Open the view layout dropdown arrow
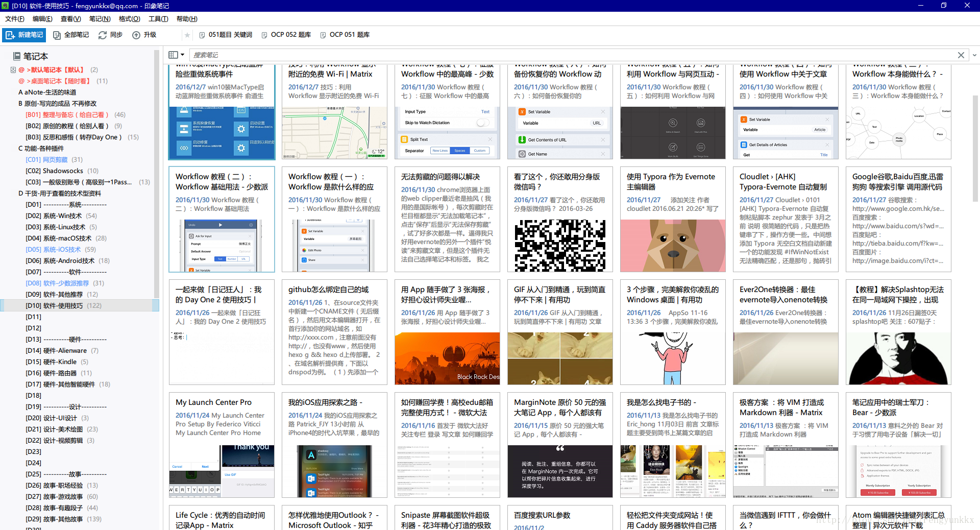 tap(182, 55)
